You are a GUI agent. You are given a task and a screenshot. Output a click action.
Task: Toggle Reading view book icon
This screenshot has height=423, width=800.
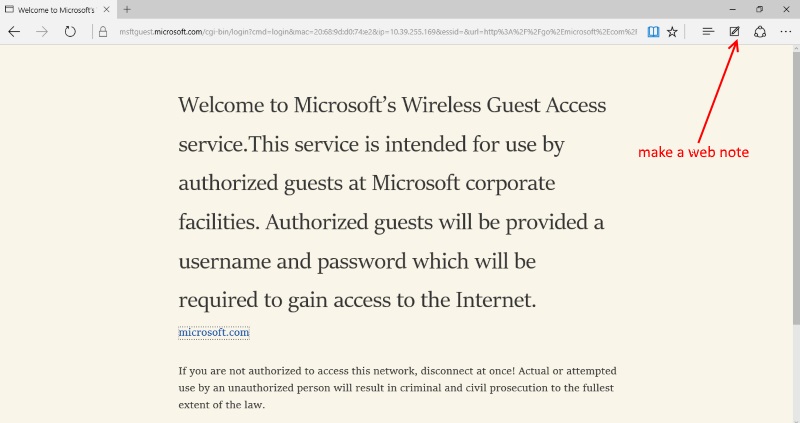[x=653, y=31]
